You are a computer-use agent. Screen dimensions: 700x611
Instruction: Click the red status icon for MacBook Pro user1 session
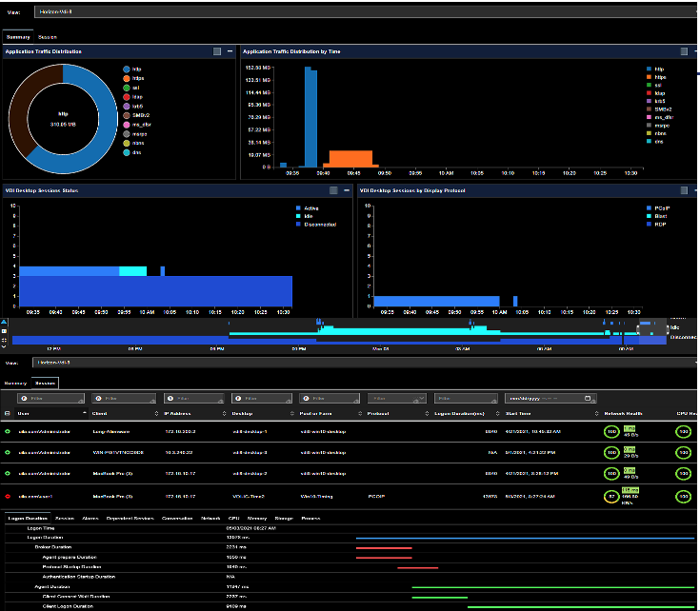click(x=8, y=497)
